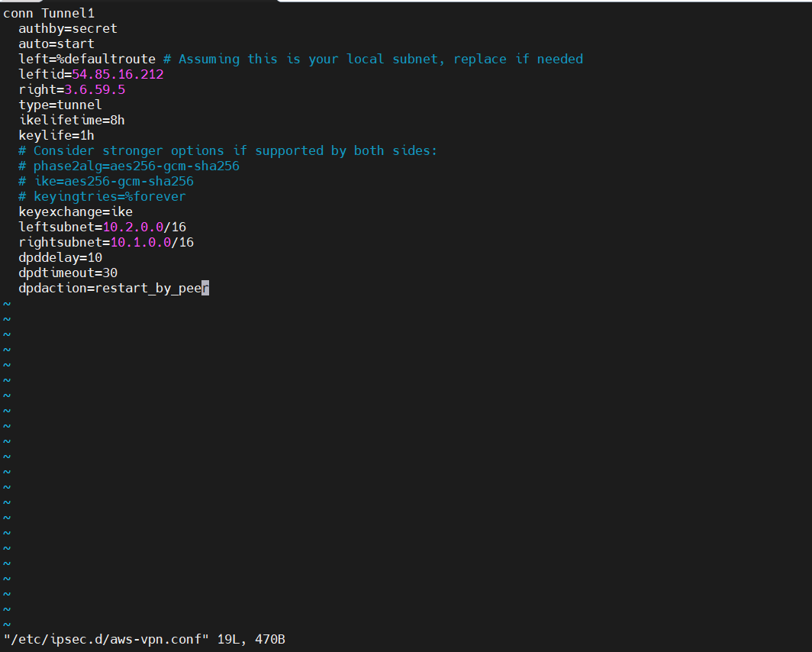Click the commented 'ike=aes256-gcm-sha256' line
The height and width of the screenshot is (652, 812).
pos(106,182)
